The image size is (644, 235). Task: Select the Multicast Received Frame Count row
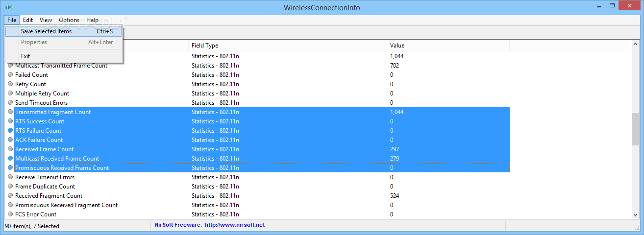click(x=257, y=159)
